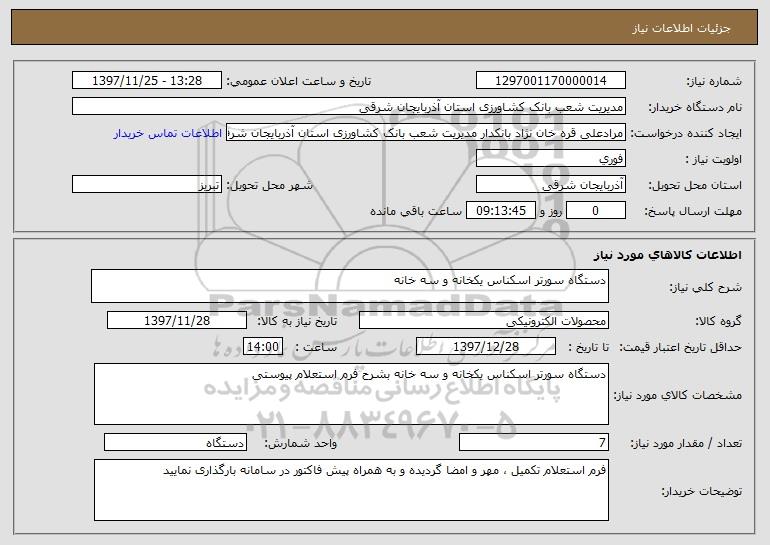
Task: Click the حداقل تاریخ اعتبار قیمت label
Action: pyautogui.click(x=680, y=348)
